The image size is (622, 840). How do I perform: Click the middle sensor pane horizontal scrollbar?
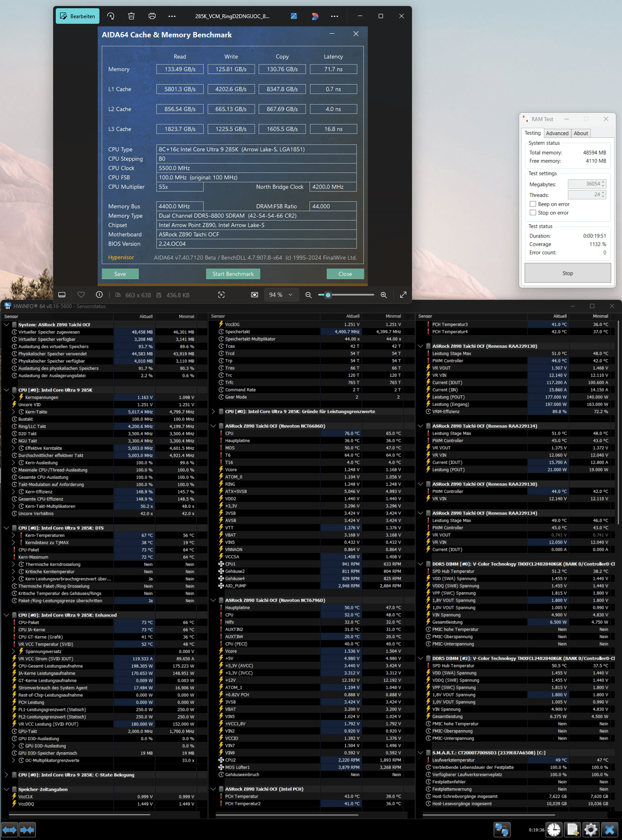click(287, 815)
